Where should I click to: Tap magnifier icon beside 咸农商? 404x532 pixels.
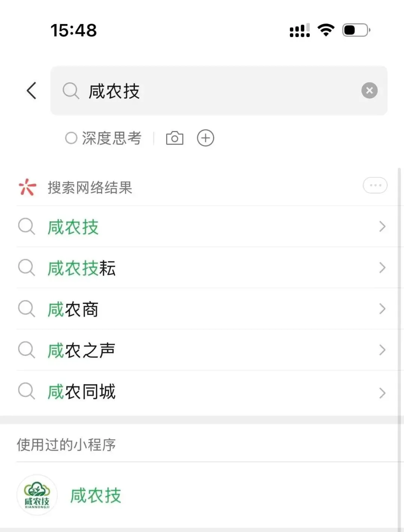click(x=27, y=309)
